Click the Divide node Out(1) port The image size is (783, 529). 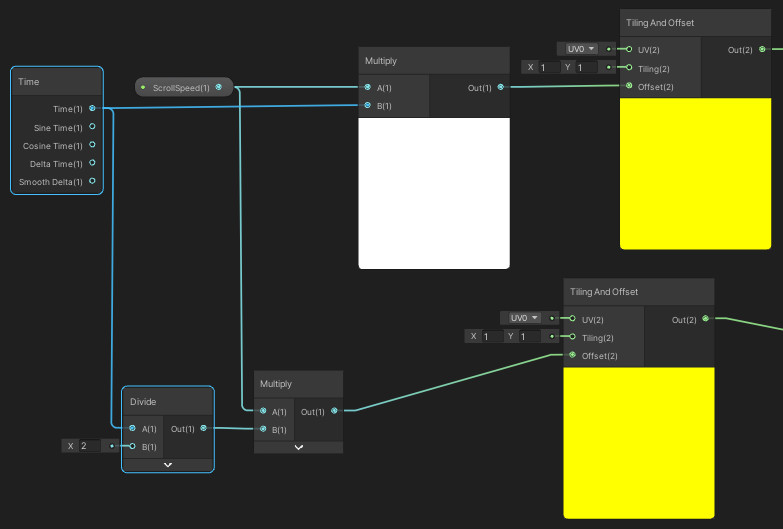click(204, 428)
